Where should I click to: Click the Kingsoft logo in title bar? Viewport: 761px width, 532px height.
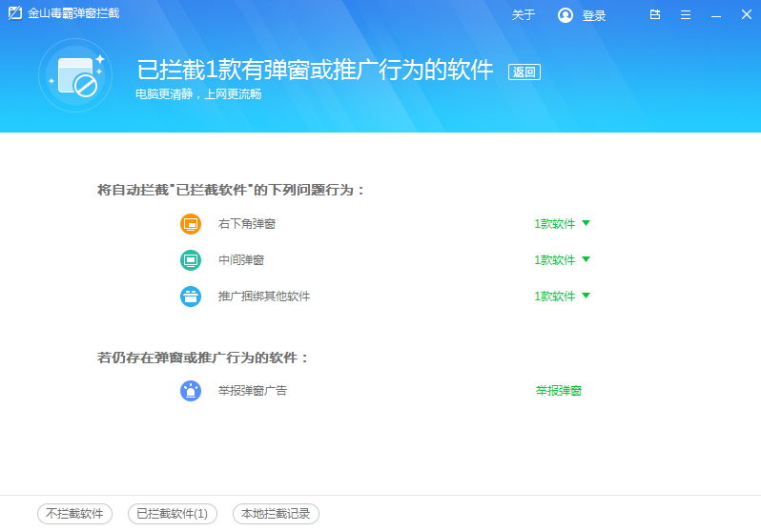coord(15,14)
